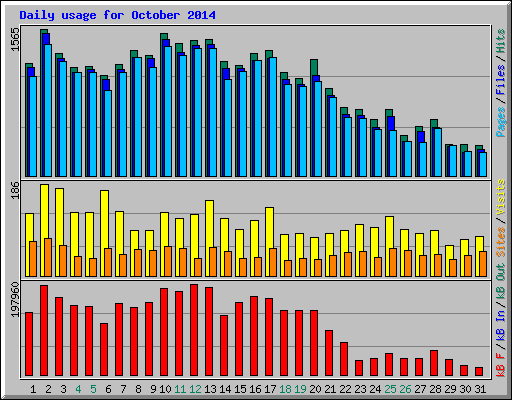Click the day 21 red kB bar

[x=329, y=353]
